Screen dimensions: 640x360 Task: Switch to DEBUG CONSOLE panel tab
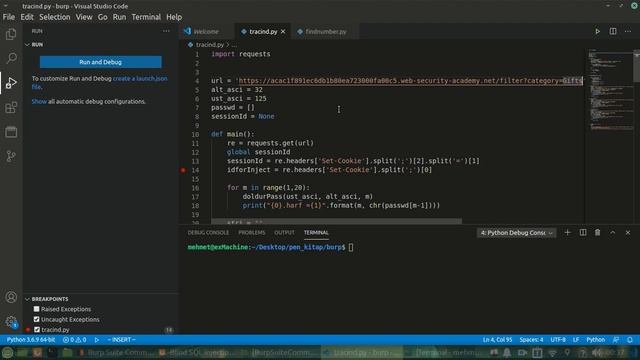(x=208, y=233)
